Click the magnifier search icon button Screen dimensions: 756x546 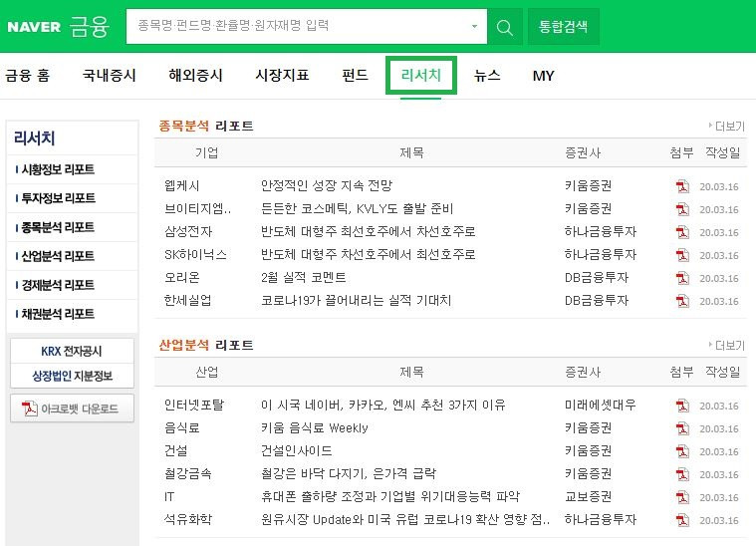coord(505,27)
